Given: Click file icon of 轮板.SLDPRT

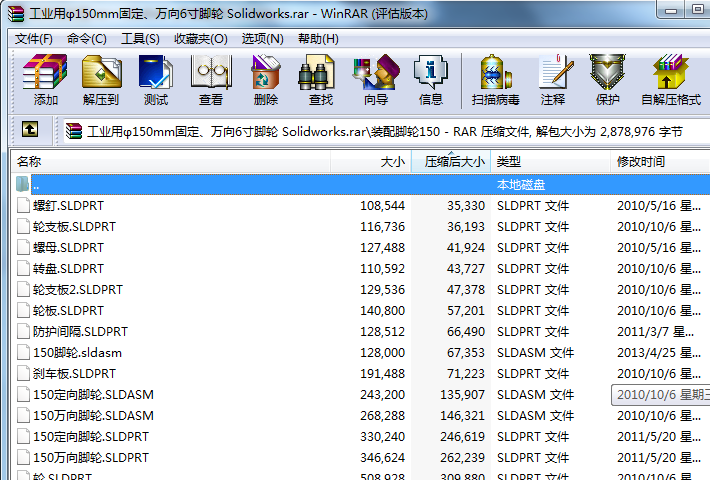Looking at the screenshot, I should pos(23,311).
